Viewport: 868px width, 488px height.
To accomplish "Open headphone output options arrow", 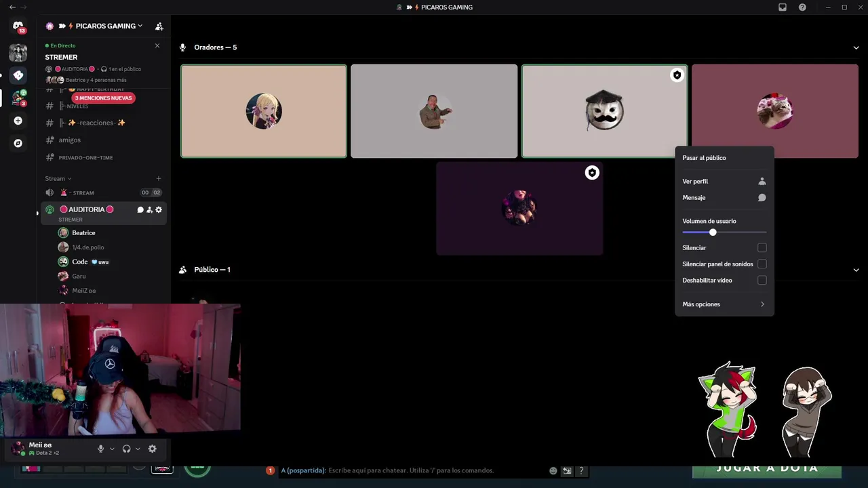I will [x=138, y=449].
